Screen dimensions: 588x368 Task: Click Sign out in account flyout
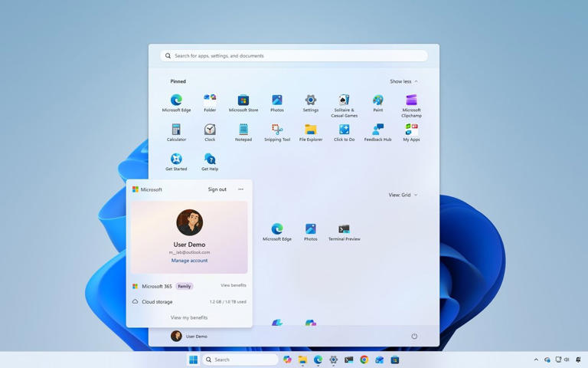pos(217,189)
